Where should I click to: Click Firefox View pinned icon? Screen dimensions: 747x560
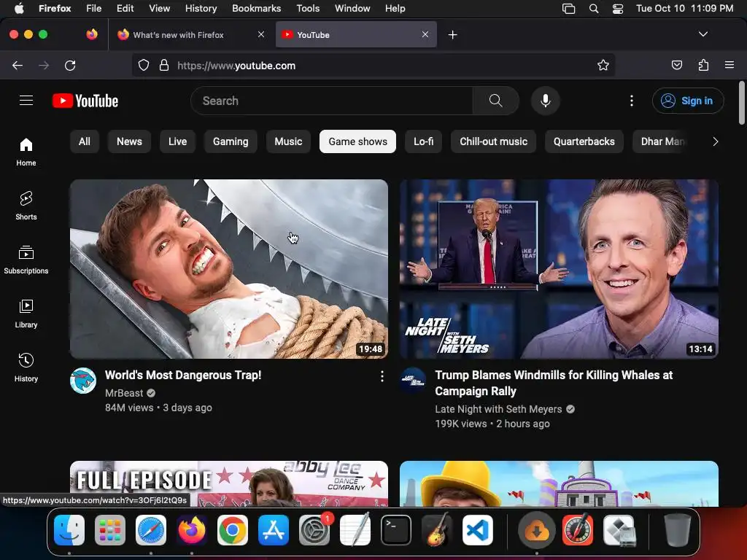coord(92,34)
